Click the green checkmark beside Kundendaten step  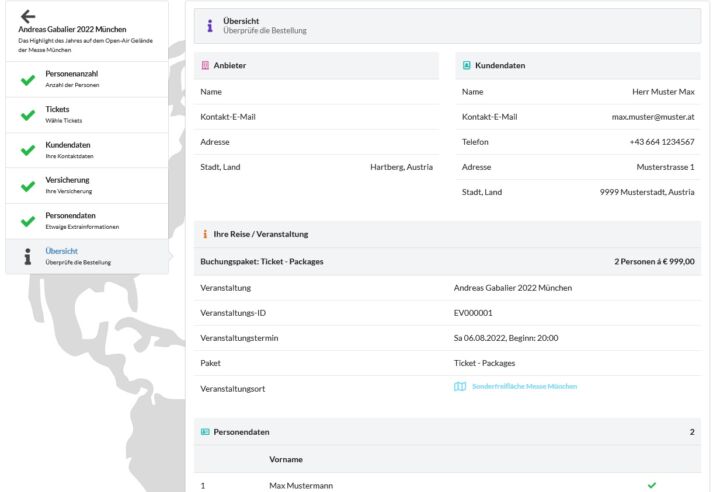click(27, 150)
